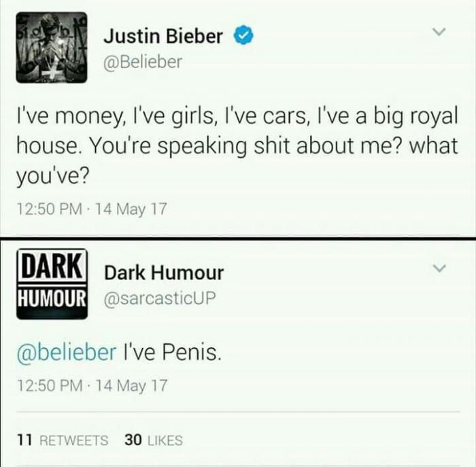Click the like count number 30
476x467 pixels.
[x=133, y=440]
